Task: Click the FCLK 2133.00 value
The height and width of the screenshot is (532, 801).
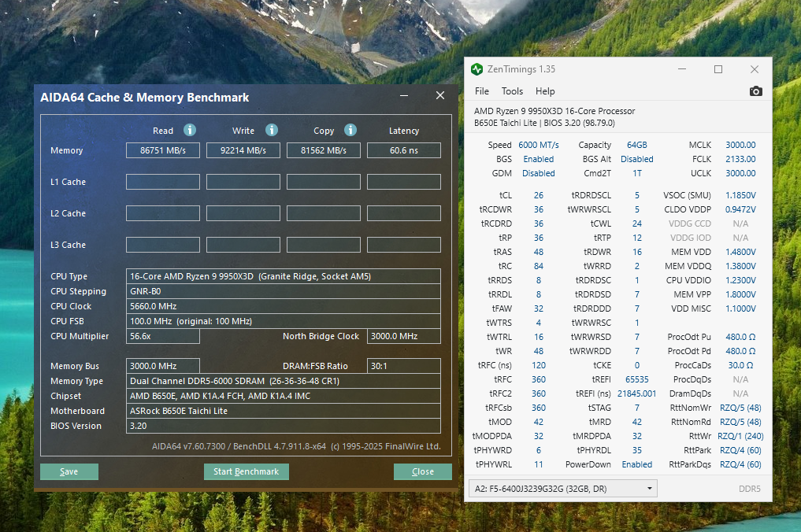Action: (740, 159)
